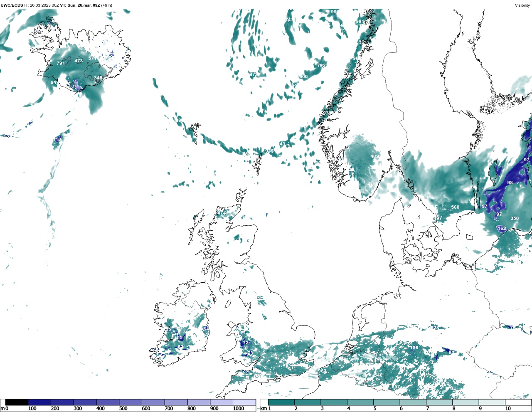The image size is (532, 412).
Task: Click the '792' value off the Norwegian coast
Action: (x=321, y=65)
